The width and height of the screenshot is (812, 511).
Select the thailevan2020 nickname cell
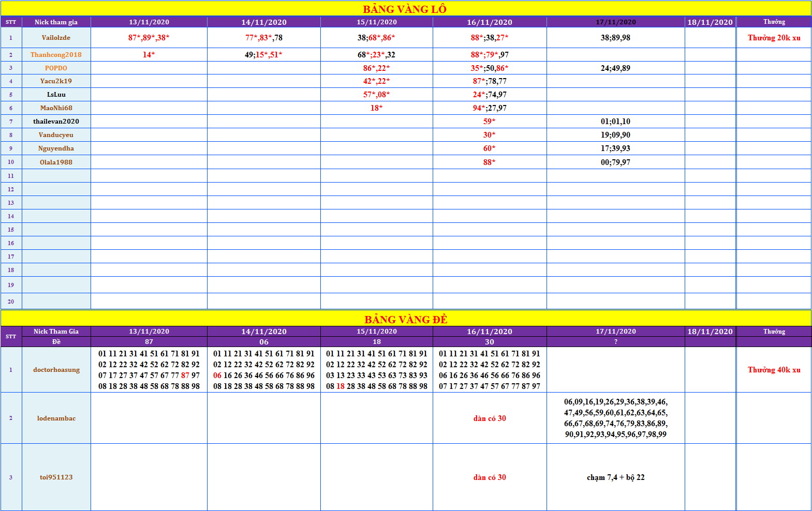click(56, 122)
